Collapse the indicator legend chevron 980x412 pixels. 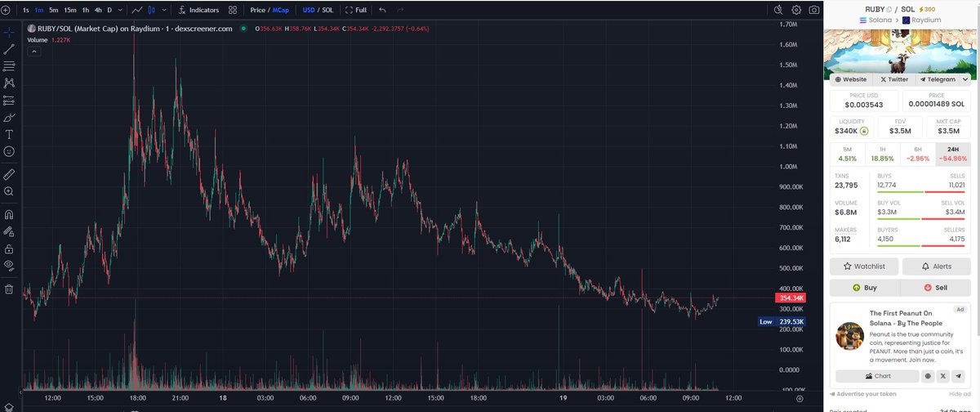(x=35, y=51)
